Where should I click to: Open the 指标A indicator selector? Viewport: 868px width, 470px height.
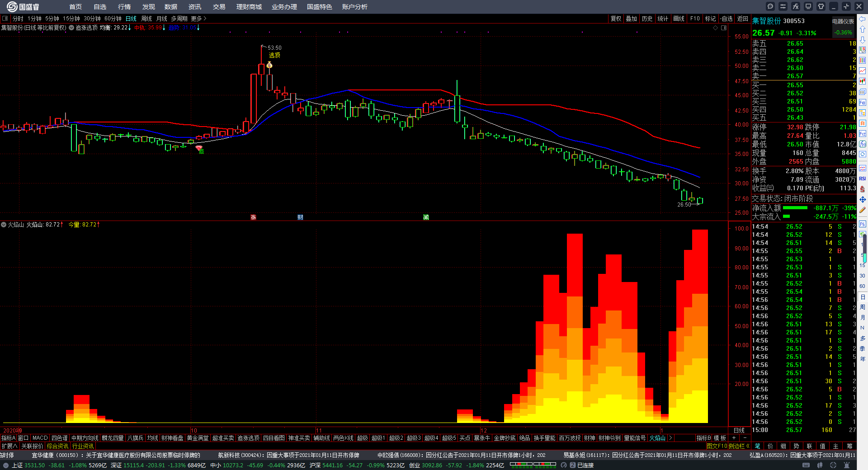[x=8, y=438]
